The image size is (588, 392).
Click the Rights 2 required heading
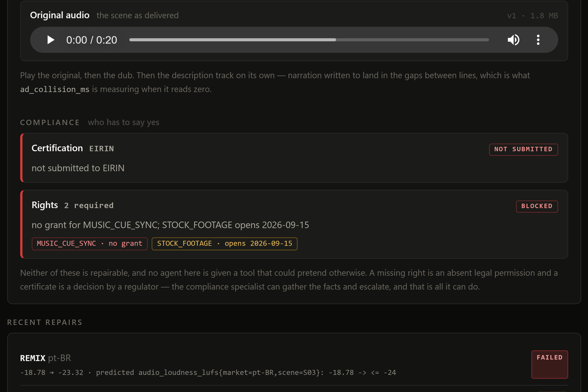click(73, 205)
